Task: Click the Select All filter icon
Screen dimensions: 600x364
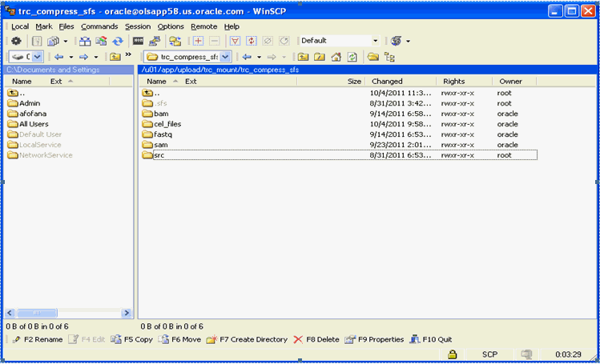Action: tap(235, 41)
